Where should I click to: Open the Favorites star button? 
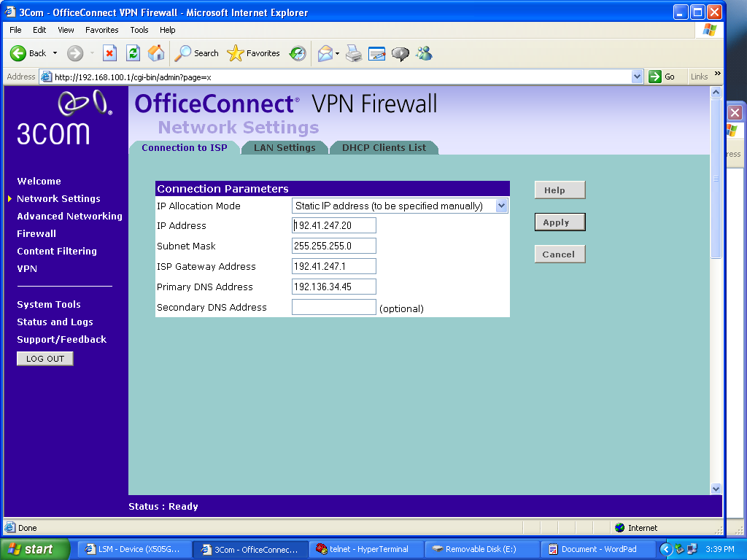254,53
